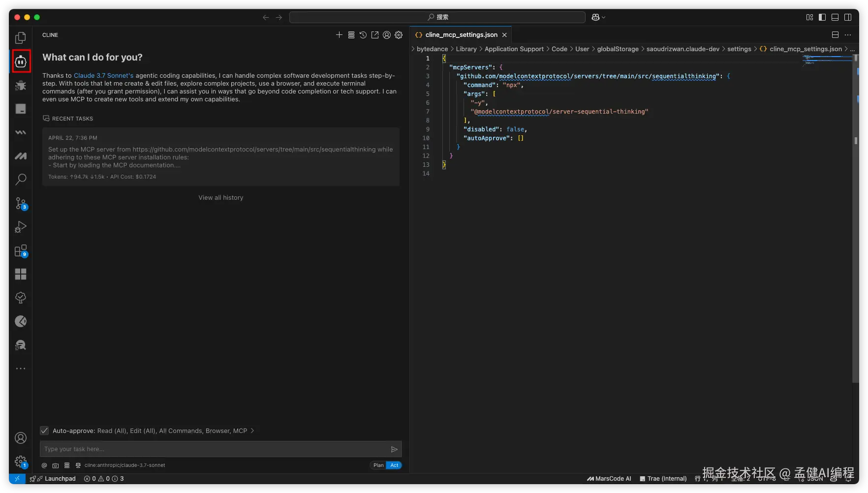Pop Cline out into an editor tab
Screen dimensions: 868x493
click(375, 35)
